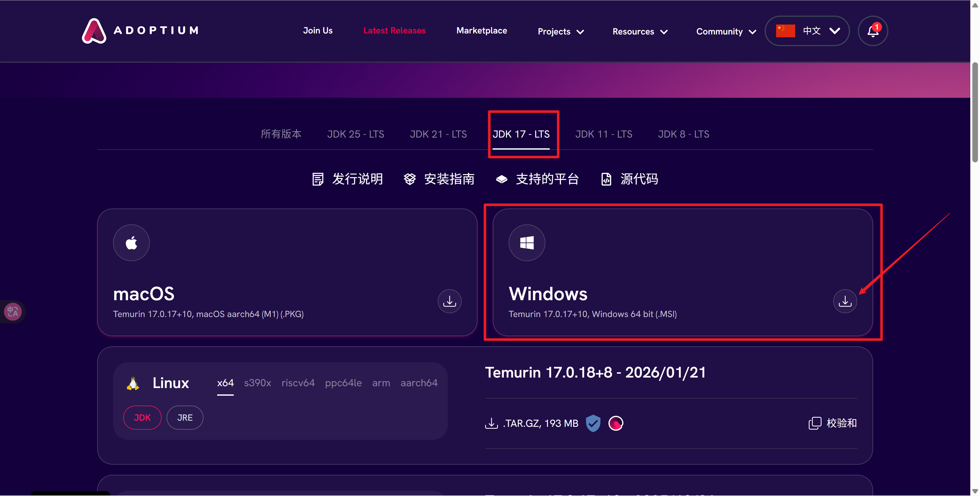The image size is (980, 496).
Task: Click "Temurin 17.0.17+10, Windows 64 bit (.MSI)" text
Action: (x=592, y=314)
